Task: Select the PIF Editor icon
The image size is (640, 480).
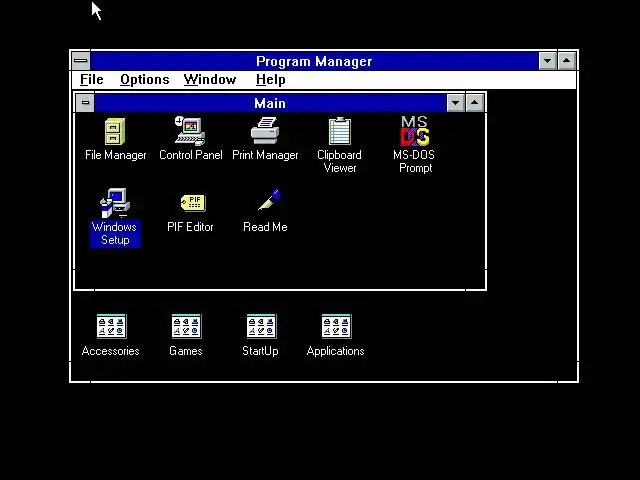Action: click(x=193, y=203)
